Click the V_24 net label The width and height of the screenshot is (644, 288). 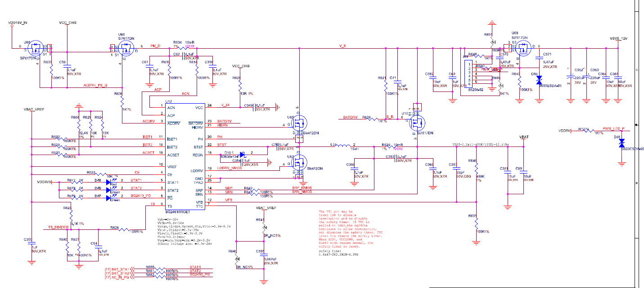225,105
